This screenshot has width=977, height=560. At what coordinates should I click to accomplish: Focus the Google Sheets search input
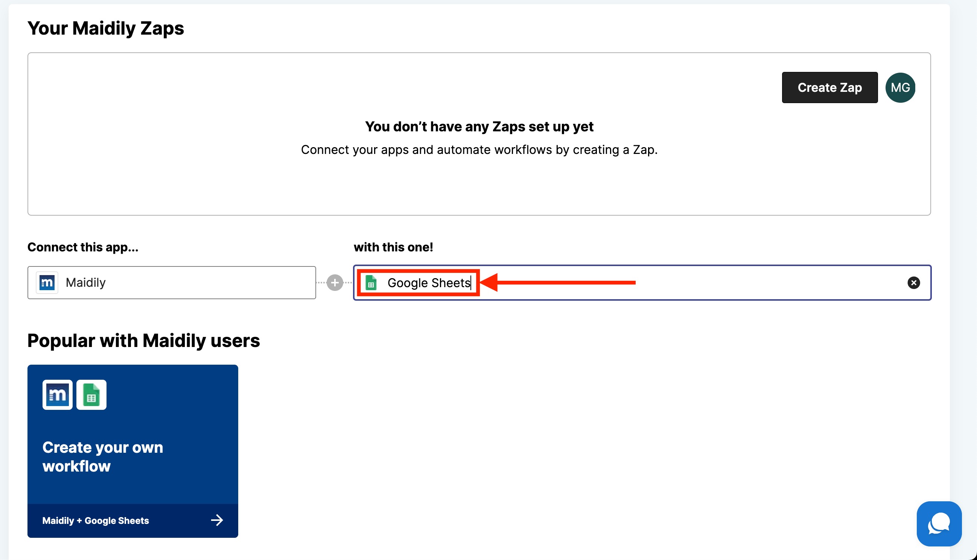click(642, 283)
